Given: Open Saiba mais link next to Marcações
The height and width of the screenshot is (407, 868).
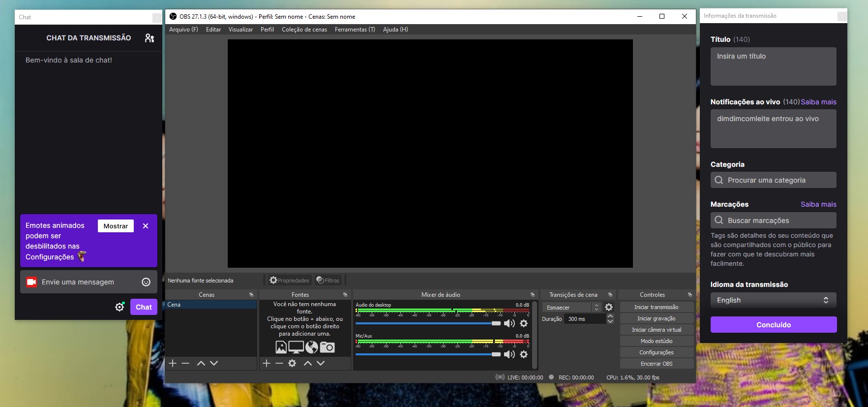Looking at the screenshot, I should click(x=818, y=204).
